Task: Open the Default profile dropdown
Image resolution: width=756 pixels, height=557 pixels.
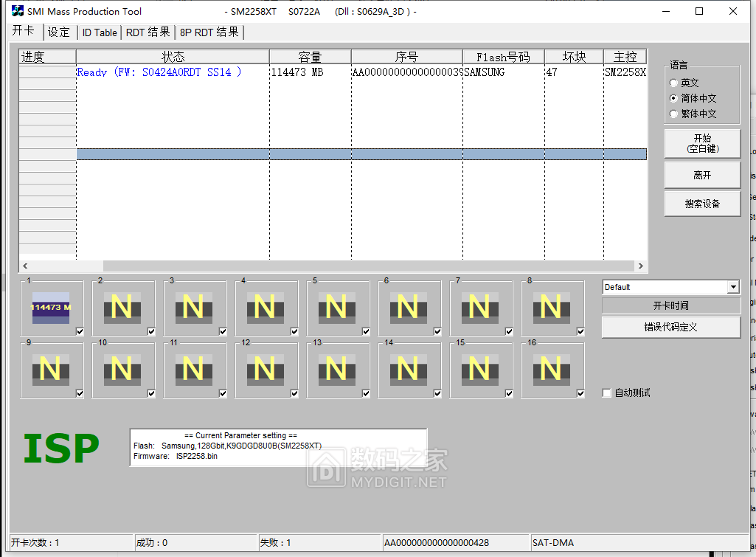Action: pyautogui.click(x=732, y=288)
